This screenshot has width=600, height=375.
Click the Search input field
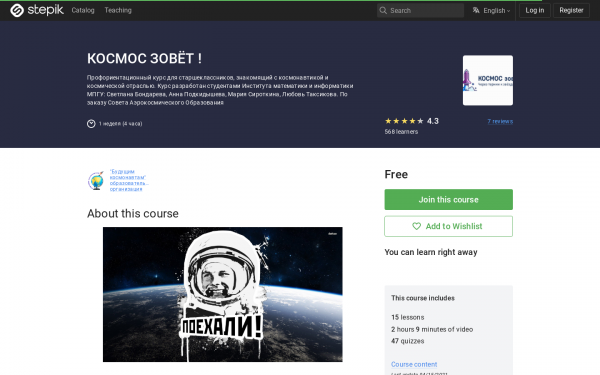tap(420, 11)
